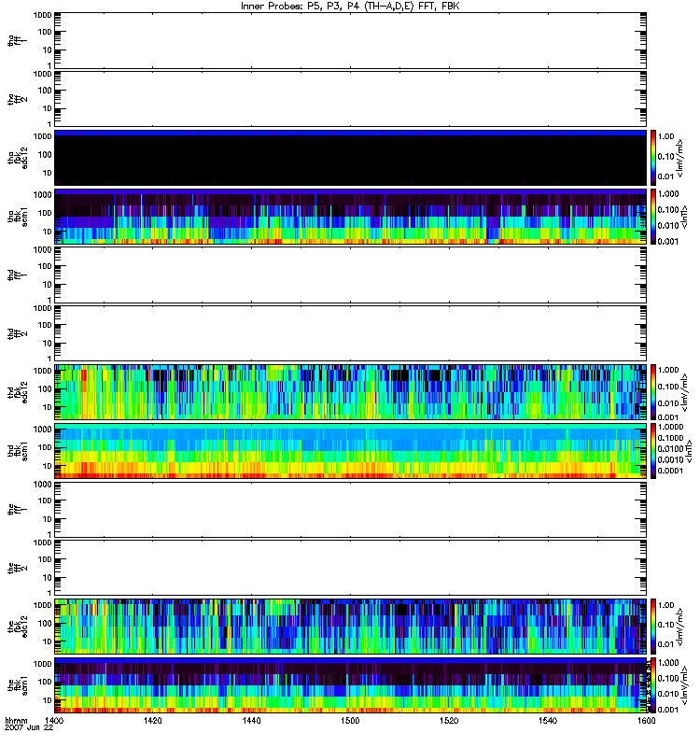Click inside the empty tha fff 2 panel
700x747 pixels.
pyautogui.click(x=351, y=99)
